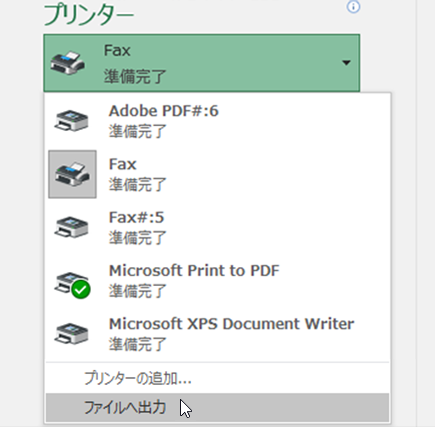
Task: Click the Fax#:5 printer icon
Action: (x=71, y=227)
